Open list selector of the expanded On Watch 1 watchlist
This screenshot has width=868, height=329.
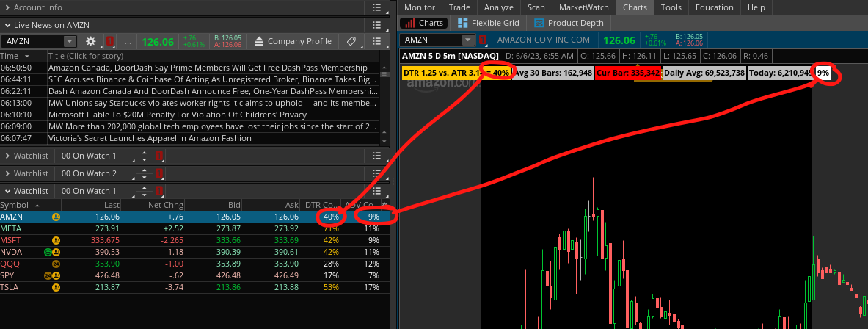pyautogui.click(x=94, y=191)
